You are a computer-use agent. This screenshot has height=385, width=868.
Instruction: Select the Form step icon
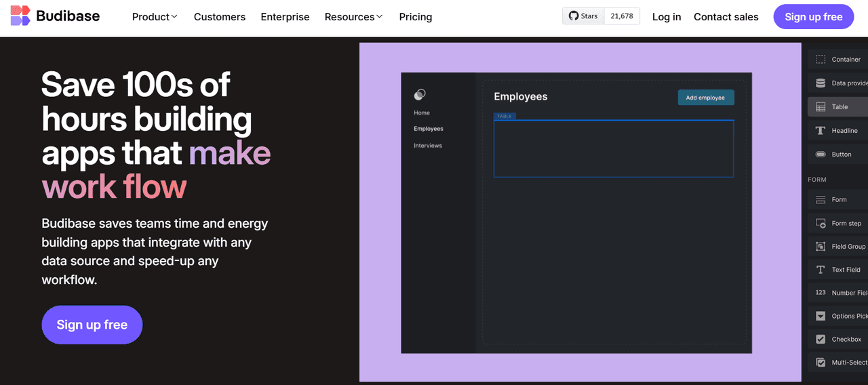pyautogui.click(x=821, y=223)
